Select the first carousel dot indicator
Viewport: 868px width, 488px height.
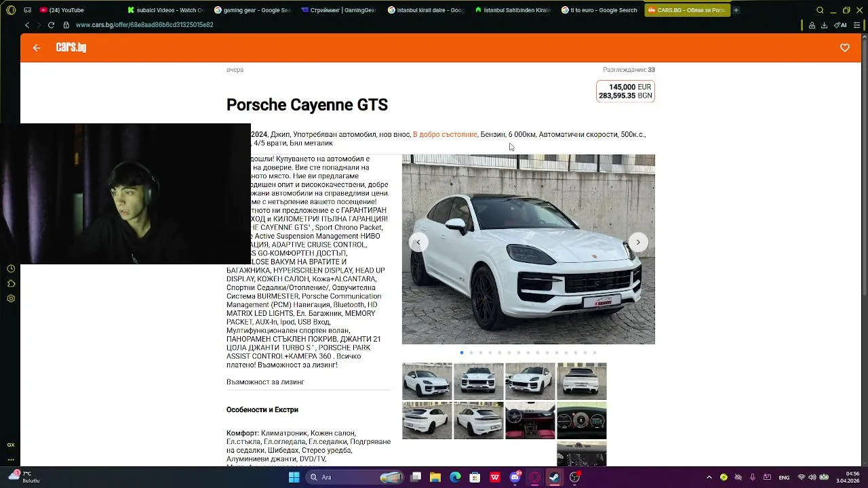462,352
